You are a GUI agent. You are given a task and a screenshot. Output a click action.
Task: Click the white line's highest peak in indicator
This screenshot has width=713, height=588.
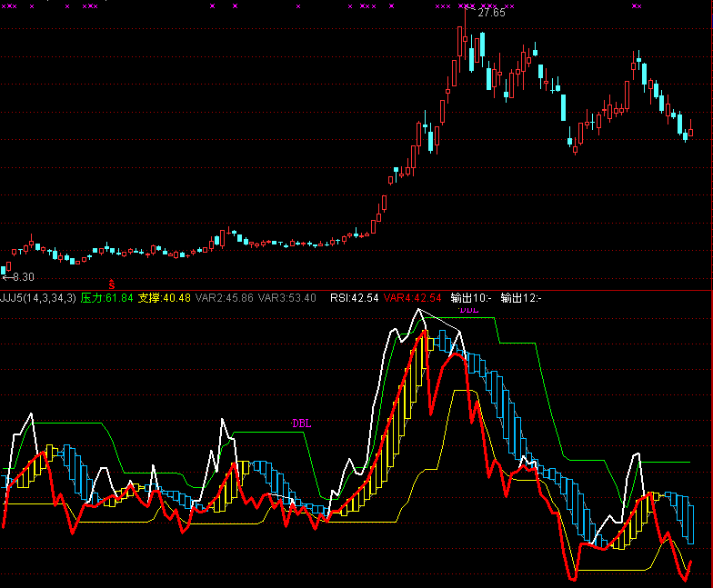click(418, 310)
